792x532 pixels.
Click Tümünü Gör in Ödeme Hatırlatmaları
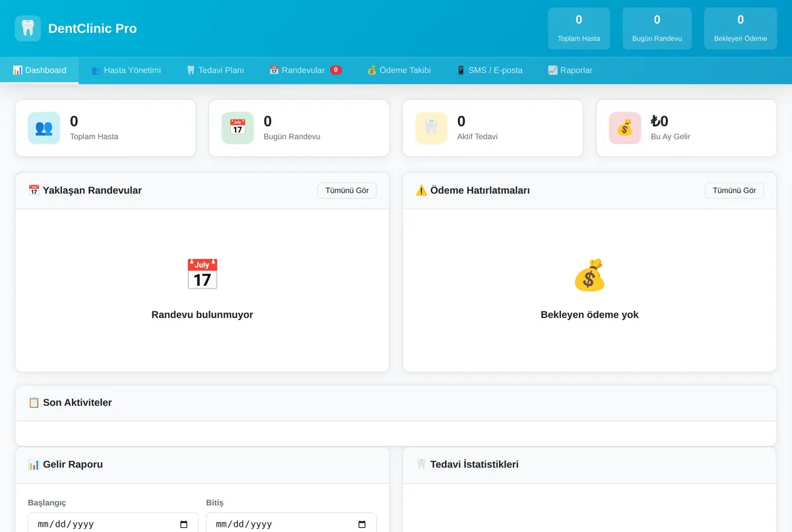(x=735, y=191)
